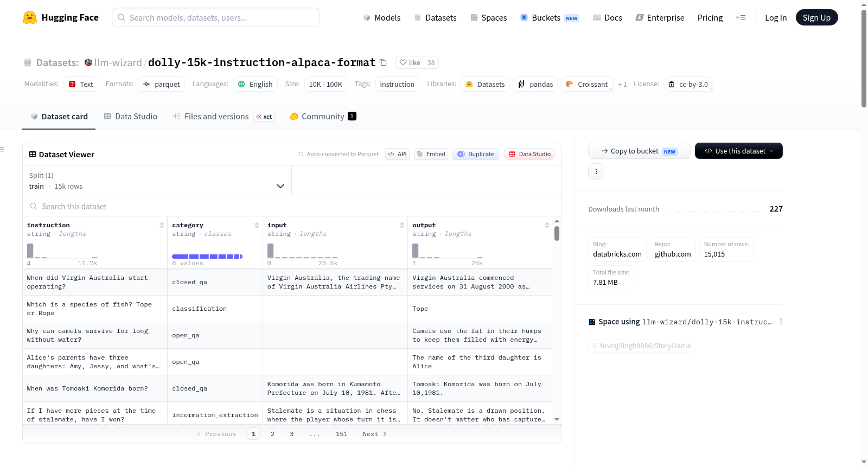Click the Hugging Face logo icon
Viewport: 868px width, 467px height.
[x=30, y=17]
